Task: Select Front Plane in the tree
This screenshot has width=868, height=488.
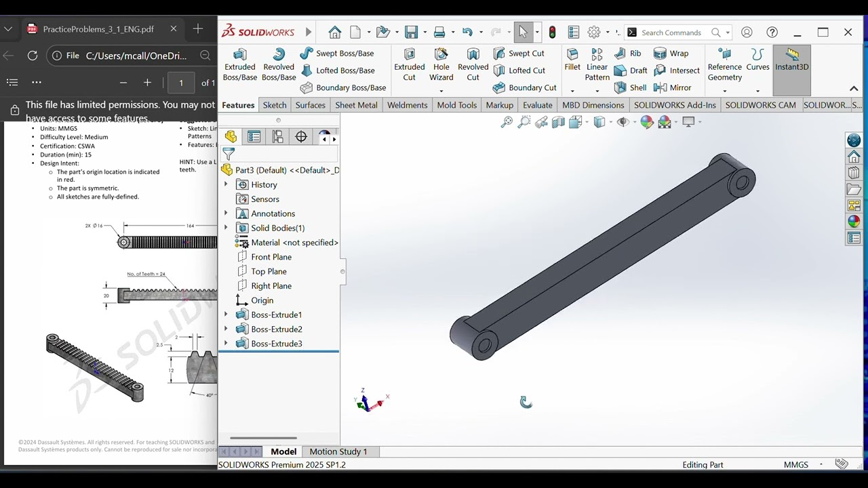Action: coord(271,257)
